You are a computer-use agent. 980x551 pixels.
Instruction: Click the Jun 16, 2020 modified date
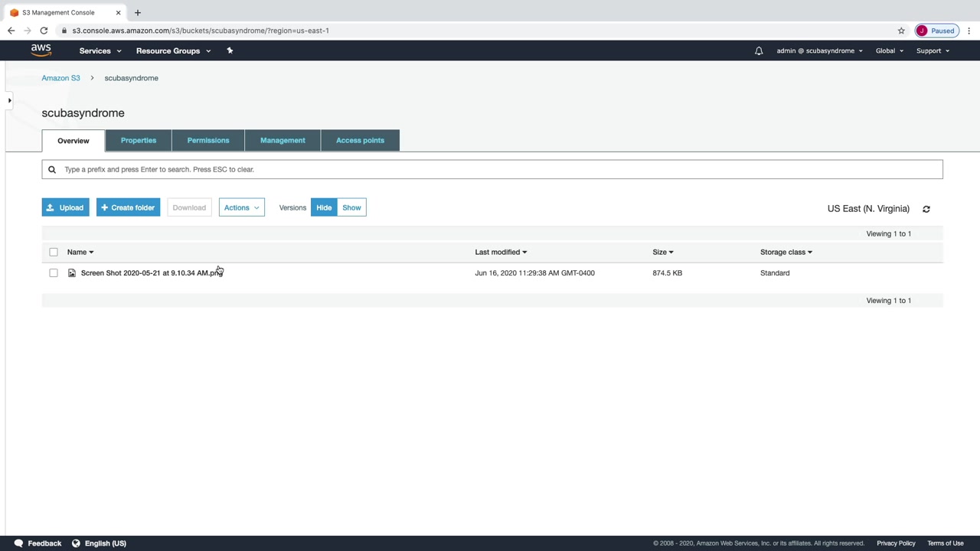tap(534, 273)
